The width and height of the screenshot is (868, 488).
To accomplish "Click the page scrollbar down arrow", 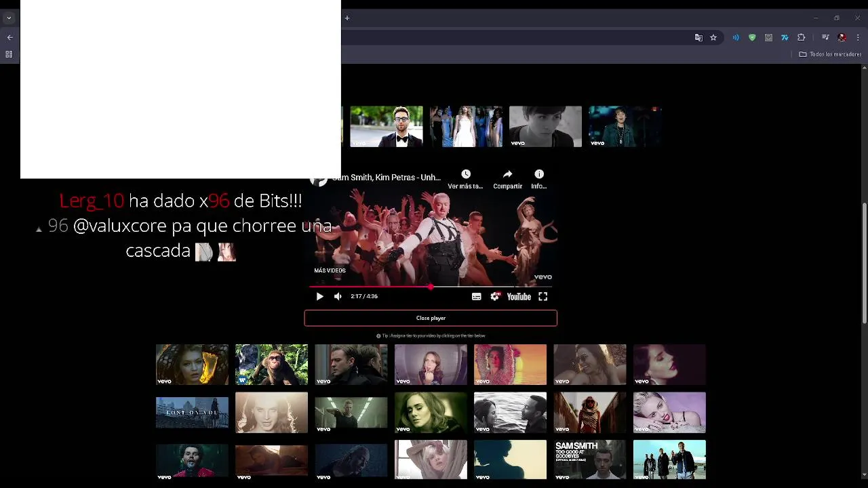I will coord(864,475).
